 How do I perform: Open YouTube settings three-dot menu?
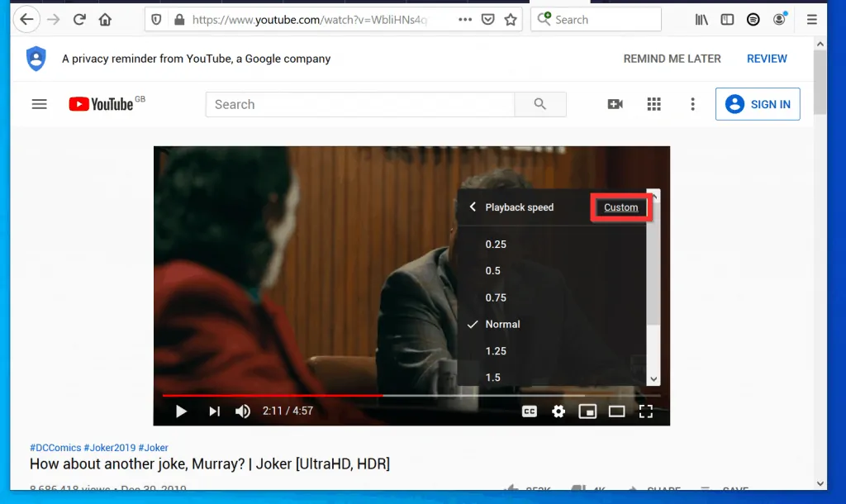pos(693,104)
